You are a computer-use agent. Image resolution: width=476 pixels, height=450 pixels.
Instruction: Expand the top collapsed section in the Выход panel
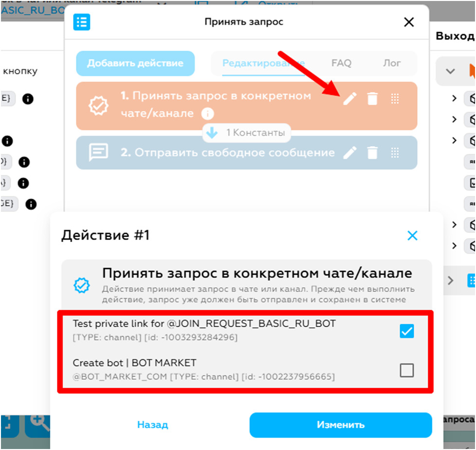point(450,72)
